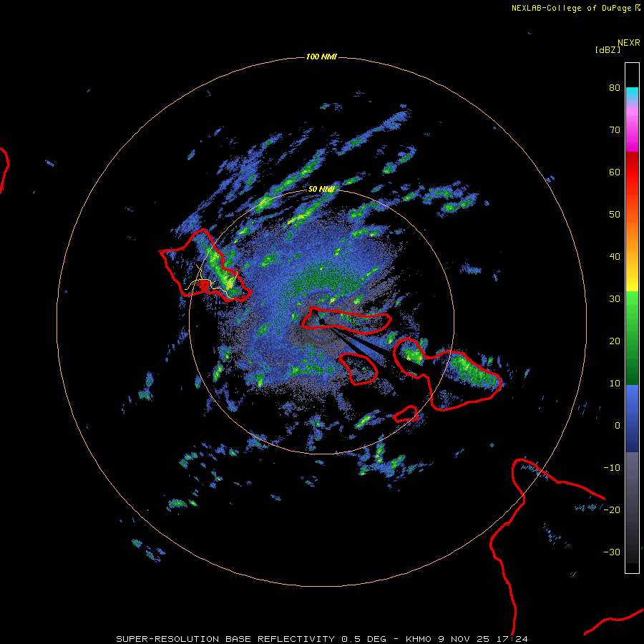Click the 80 value on dBZ scale
The image size is (644, 644).
pyautogui.click(x=615, y=88)
